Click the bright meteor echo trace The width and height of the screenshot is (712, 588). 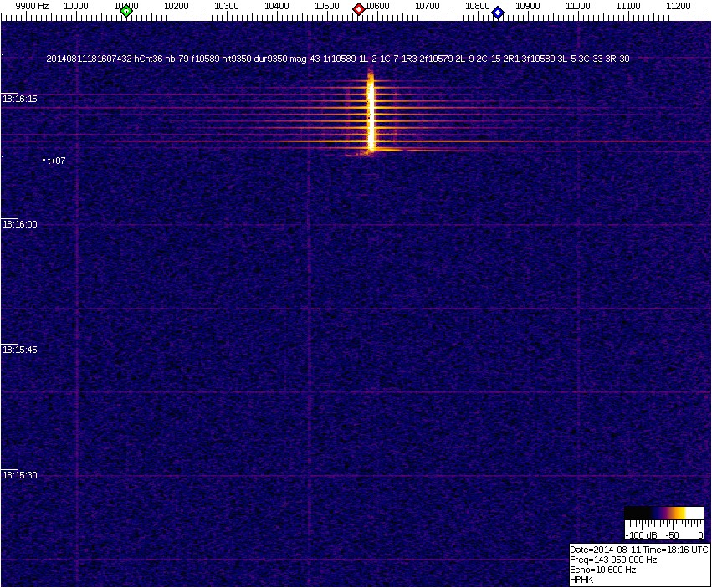pos(371,113)
